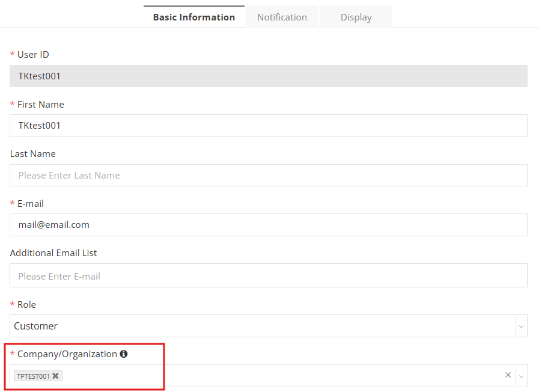Click the chevron on the Role selector
This screenshot has width=539, height=392.
tap(522, 325)
